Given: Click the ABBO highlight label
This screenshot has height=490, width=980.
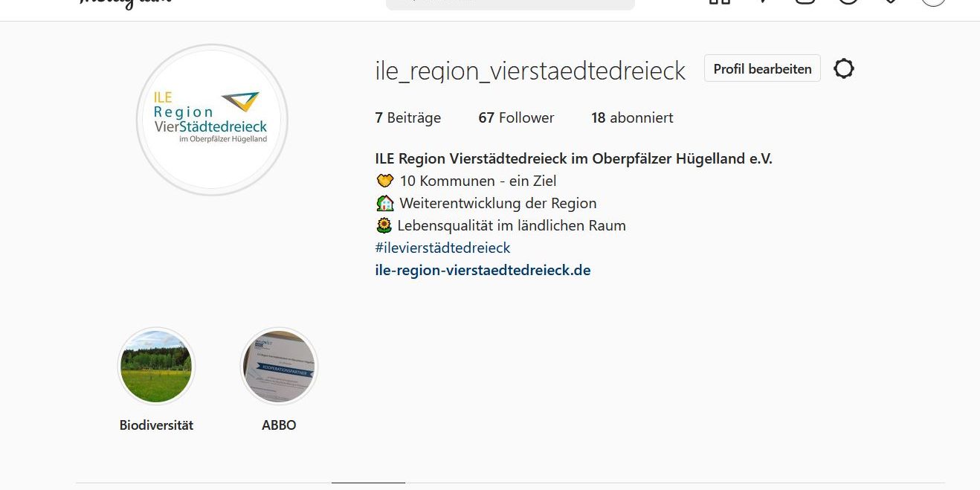Looking at the screenshot, I should coord(279,425).
